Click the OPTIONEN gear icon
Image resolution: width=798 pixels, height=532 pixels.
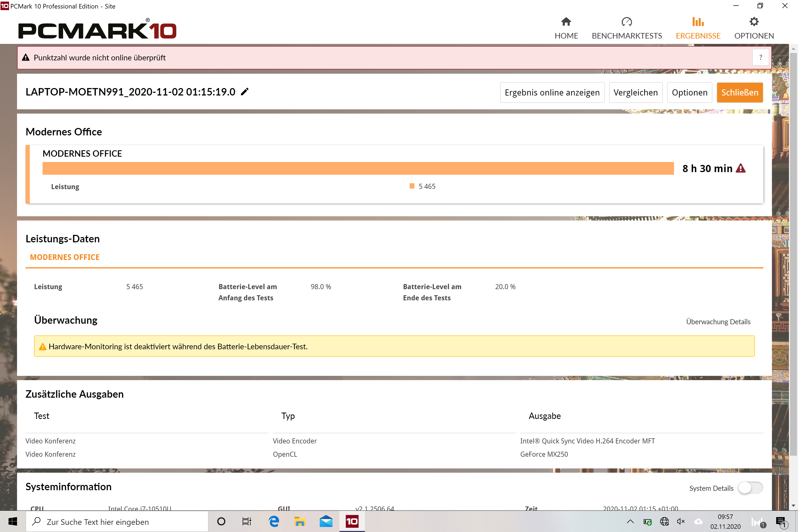[754, 22]
